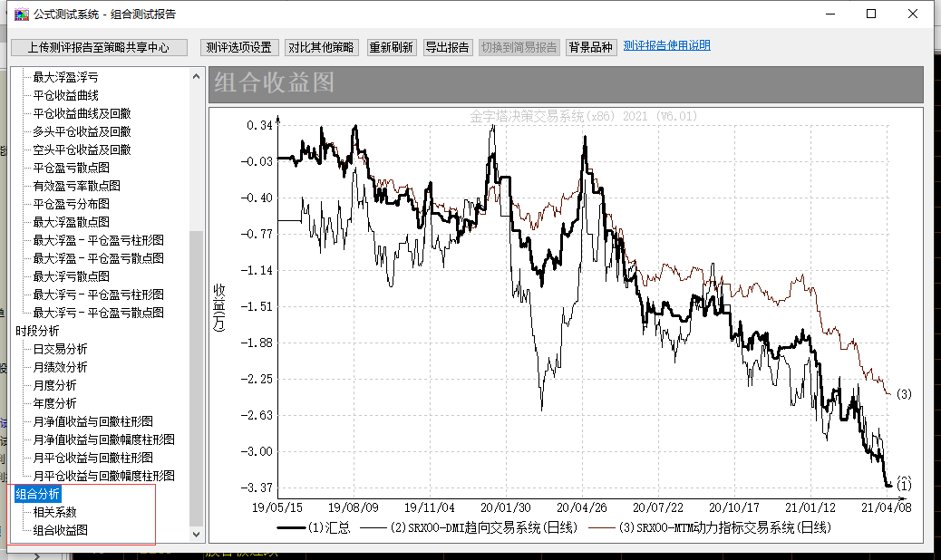Open the 测评报告使用说明 link
This screenshot has width=941, height=560.
666,45
